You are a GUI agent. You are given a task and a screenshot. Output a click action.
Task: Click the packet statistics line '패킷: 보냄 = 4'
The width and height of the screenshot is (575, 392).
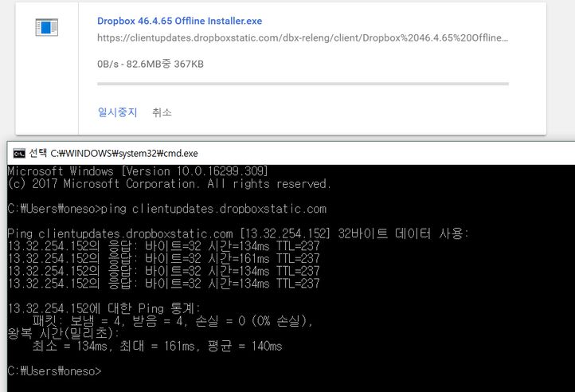pyautogui.click(x=172, y=321)
